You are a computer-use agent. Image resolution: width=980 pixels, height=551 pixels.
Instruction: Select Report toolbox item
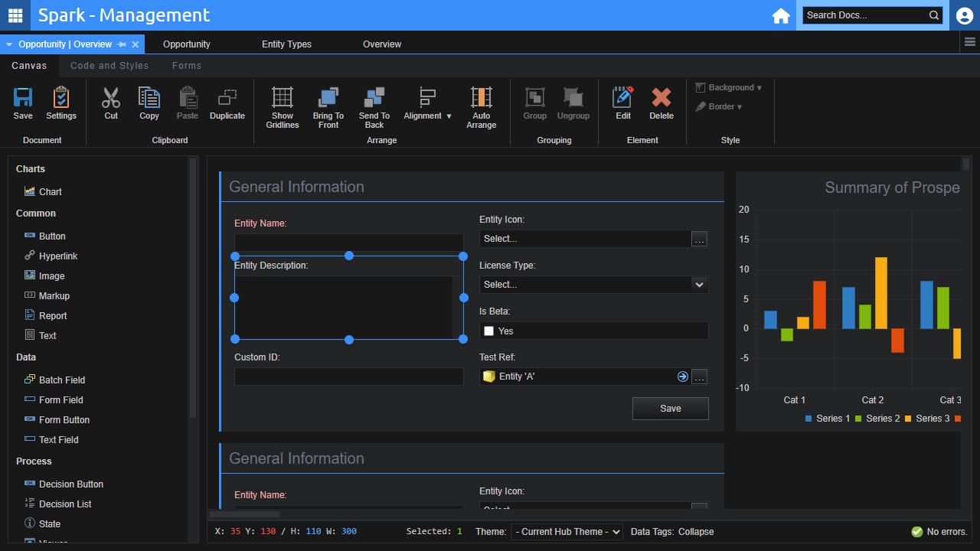click(45, 315)
